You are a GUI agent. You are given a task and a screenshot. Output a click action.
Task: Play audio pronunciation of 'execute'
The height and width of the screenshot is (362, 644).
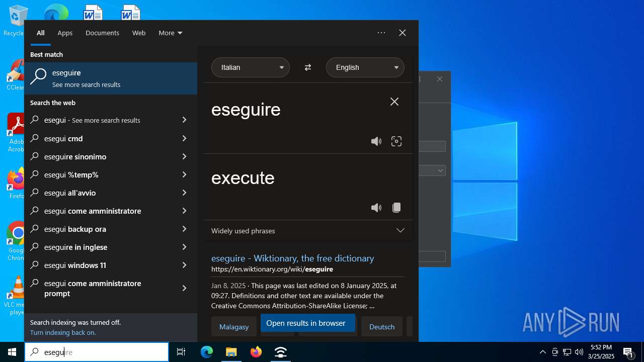pos(376,208)
